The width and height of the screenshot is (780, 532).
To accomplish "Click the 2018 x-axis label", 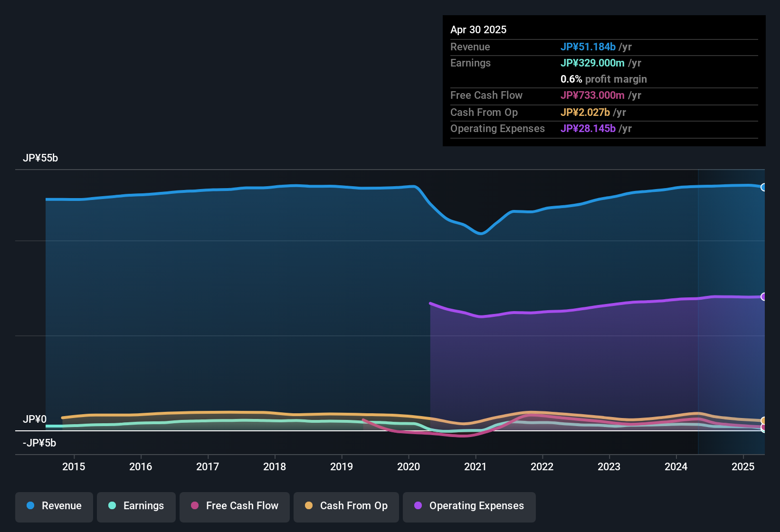I will 275,466.
